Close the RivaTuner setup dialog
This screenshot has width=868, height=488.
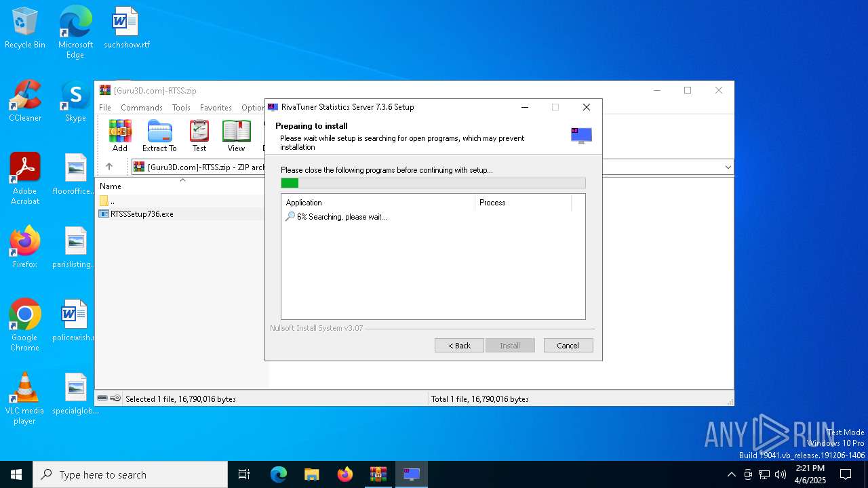point(587,107)
